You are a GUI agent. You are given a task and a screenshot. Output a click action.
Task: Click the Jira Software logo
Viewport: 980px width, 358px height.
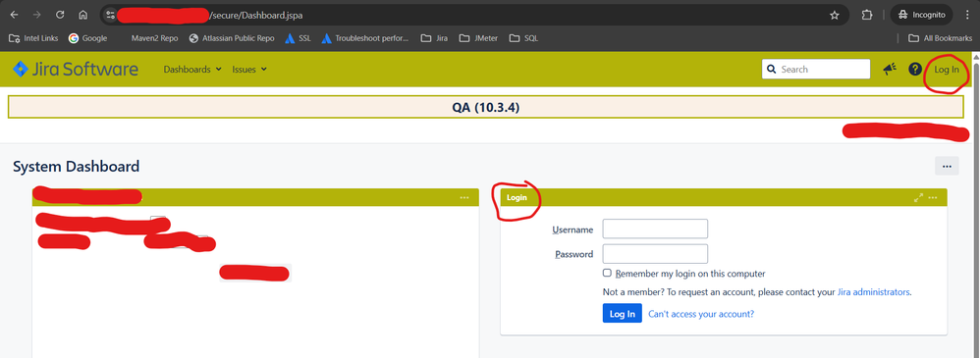[76, 70]
